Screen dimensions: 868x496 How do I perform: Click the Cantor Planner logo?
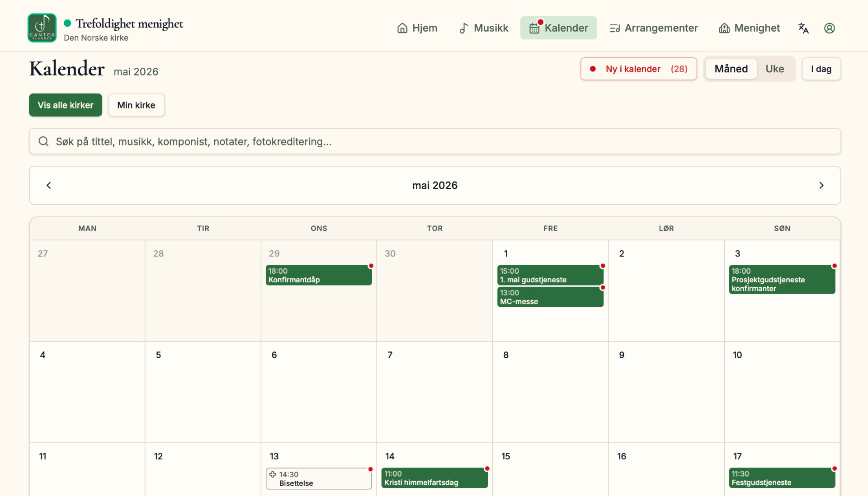coord(42,28)
